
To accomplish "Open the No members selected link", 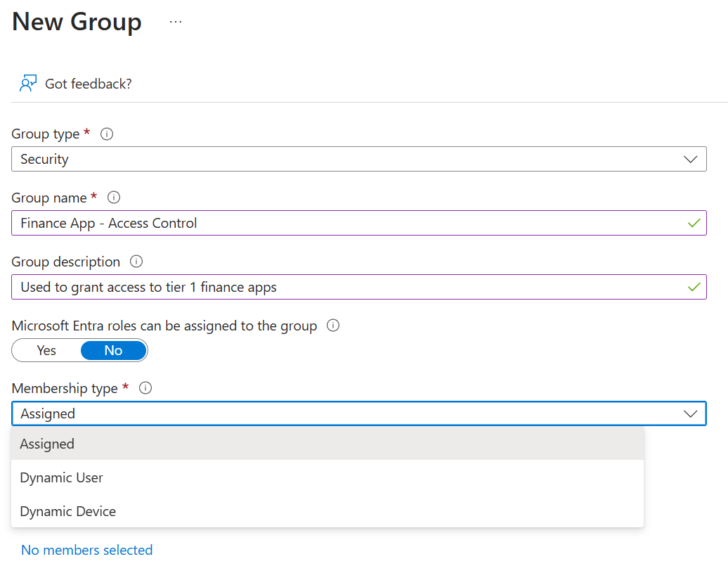I will point(86,550).
